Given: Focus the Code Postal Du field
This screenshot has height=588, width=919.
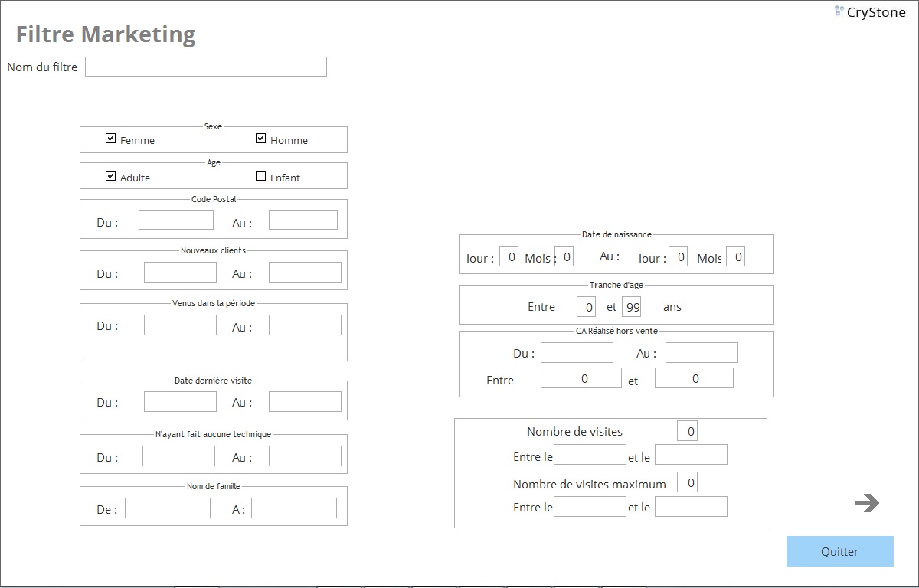Looking at the screenshot, I should point(175,220).
